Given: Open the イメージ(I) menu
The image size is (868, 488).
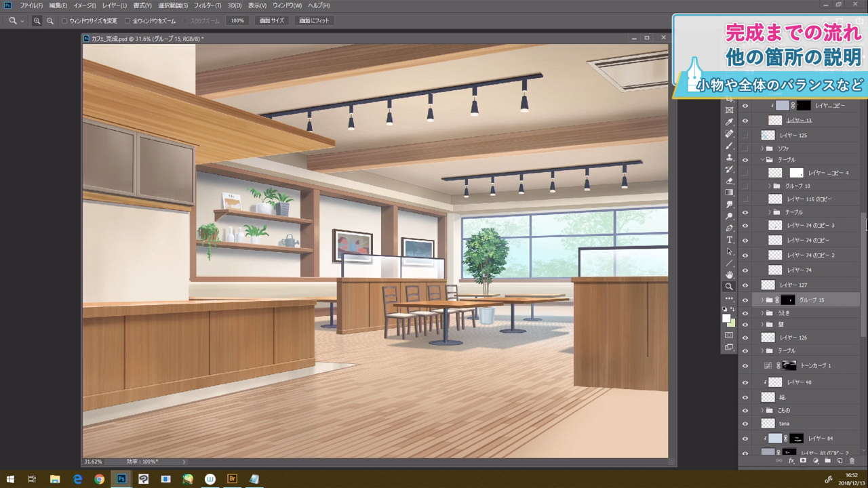Looking at the screenshot, I should coord(85,5).
